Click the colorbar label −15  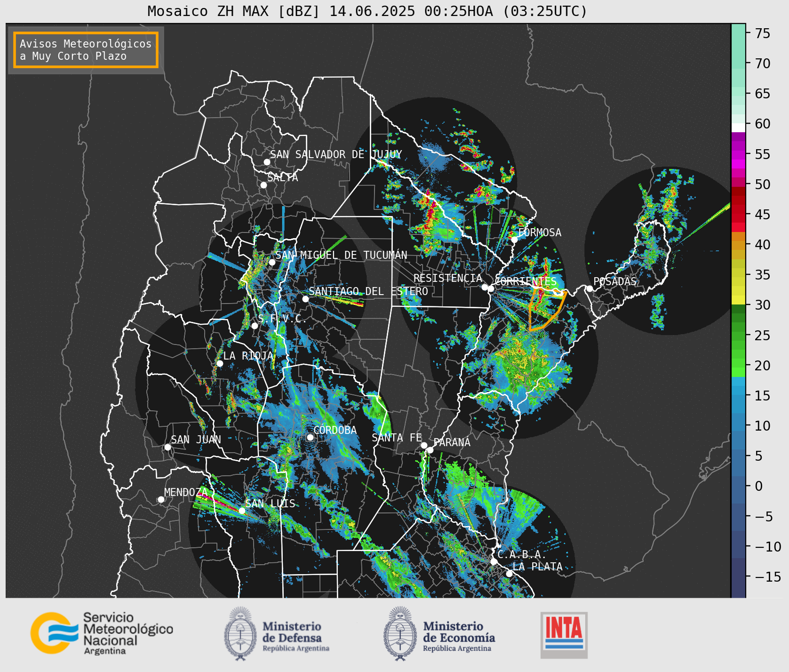pyautogui.click(x=768, y=576)
